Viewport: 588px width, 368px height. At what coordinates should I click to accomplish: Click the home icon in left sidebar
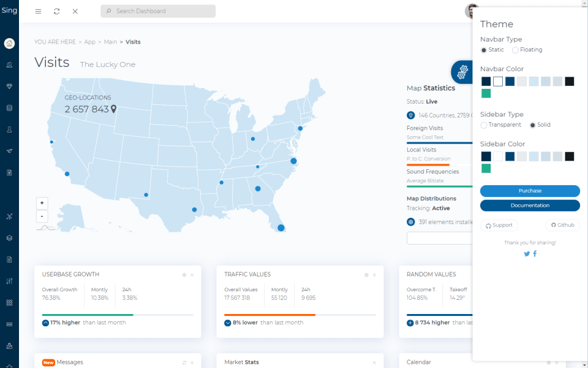[9, 44]
